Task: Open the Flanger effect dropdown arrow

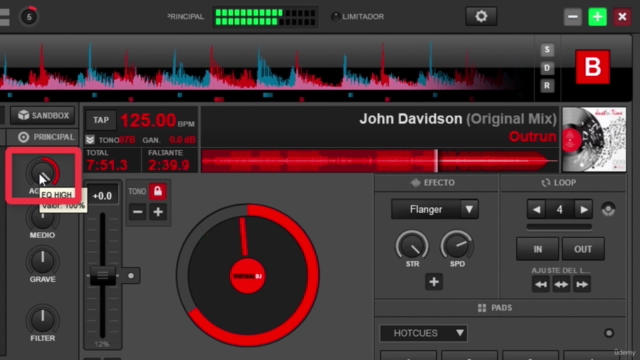Action: click(469, 209)
